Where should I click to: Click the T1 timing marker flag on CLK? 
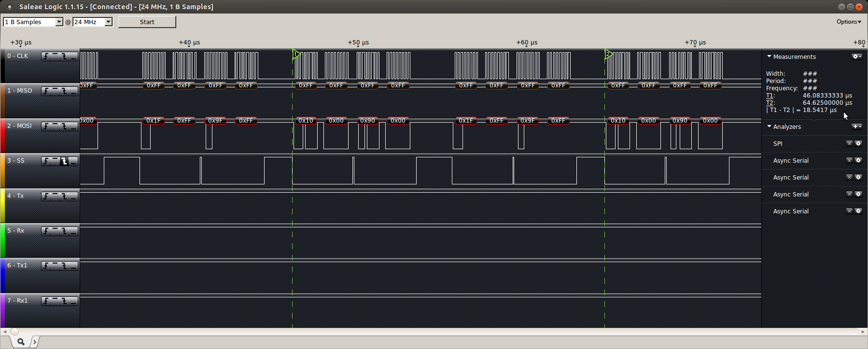pos(296,55)
